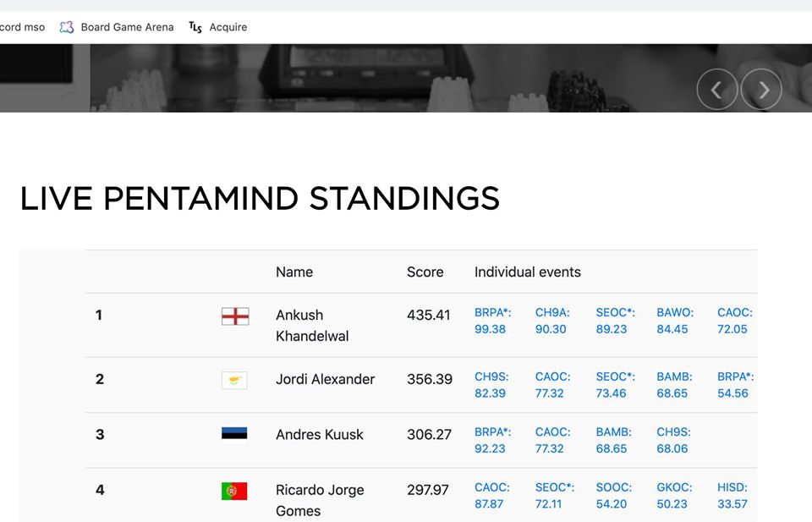
Task: Open Jordi Alexander's CH9S 82.39 link
Action: tap(491, 385)
